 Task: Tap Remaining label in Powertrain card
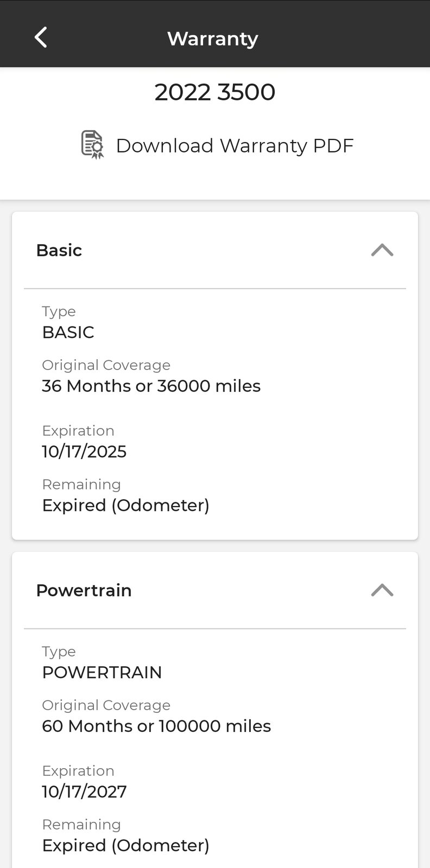81,825
